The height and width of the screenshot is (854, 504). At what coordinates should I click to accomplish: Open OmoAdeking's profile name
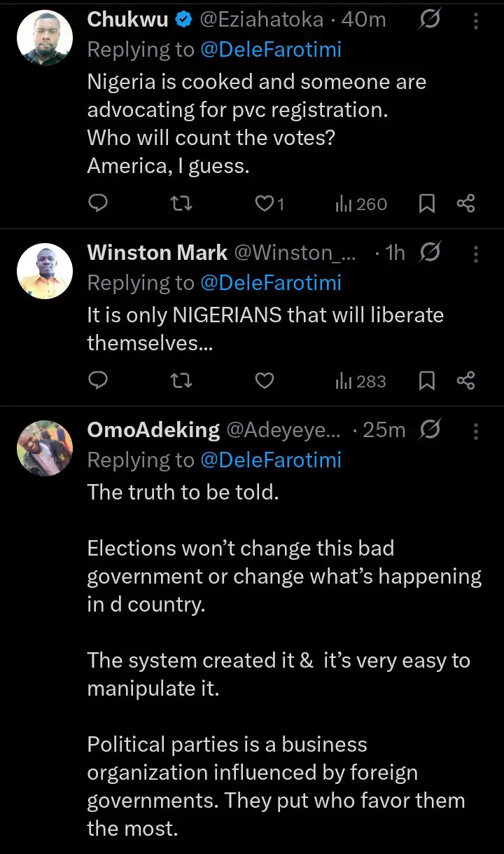(153, 429)
